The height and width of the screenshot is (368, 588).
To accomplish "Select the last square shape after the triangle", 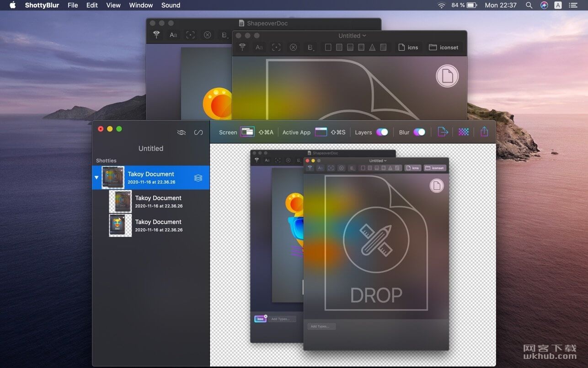I will click(383, 47).
